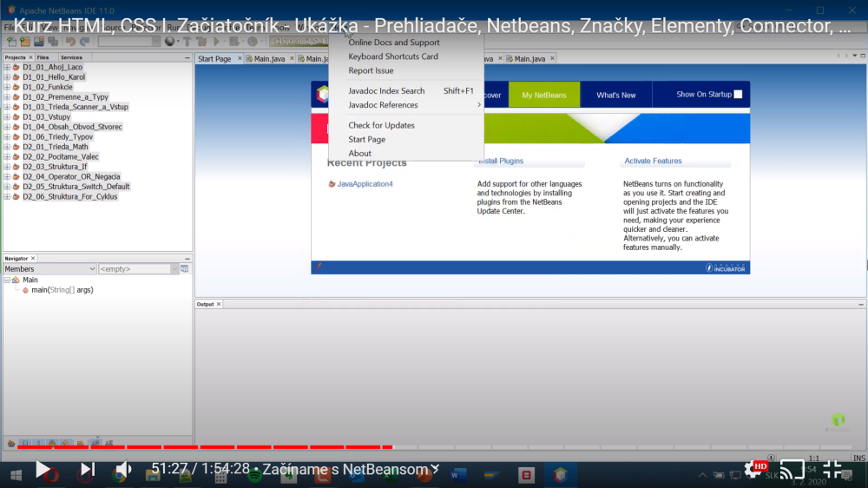Collapse the Main class node in Navigator
The width and height of the screenshot is (868, 488).
click(x=7, y=280)
